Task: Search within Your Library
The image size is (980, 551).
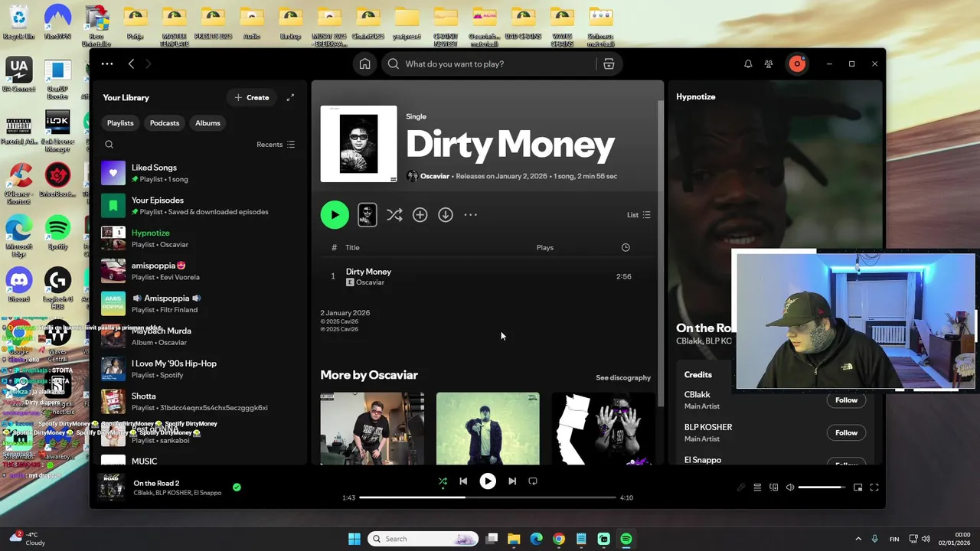Action: [109, 144]
